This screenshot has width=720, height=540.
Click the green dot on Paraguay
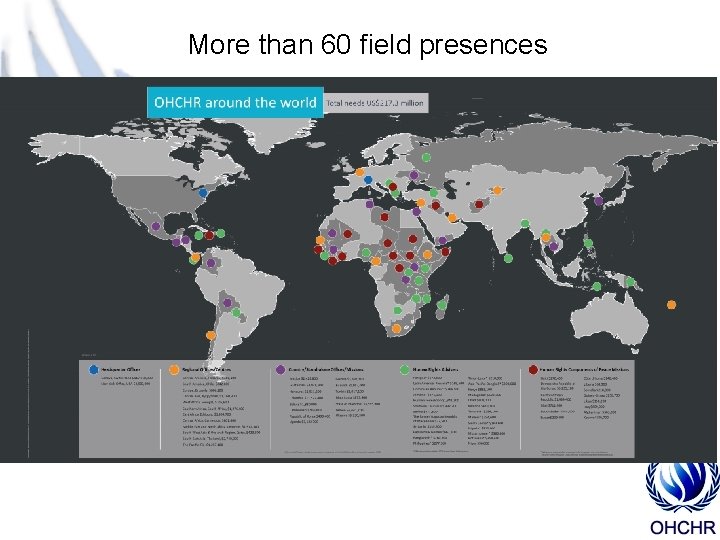click(236, 313)
